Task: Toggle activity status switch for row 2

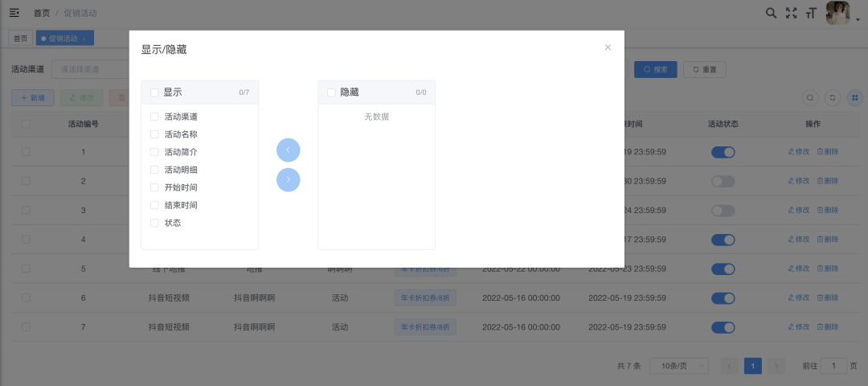Action: point(723,181)
